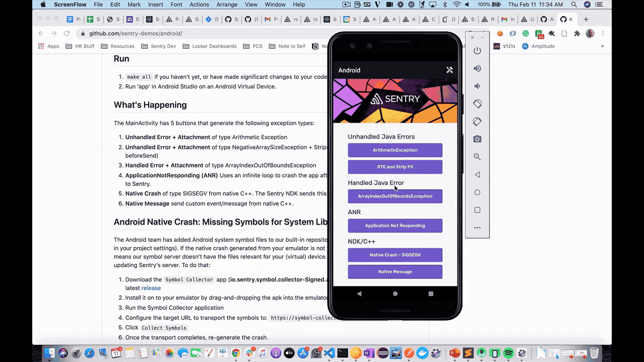Open the Resources bookmark folder
This screenshot has height=362, width=644.
pos(118,46)
